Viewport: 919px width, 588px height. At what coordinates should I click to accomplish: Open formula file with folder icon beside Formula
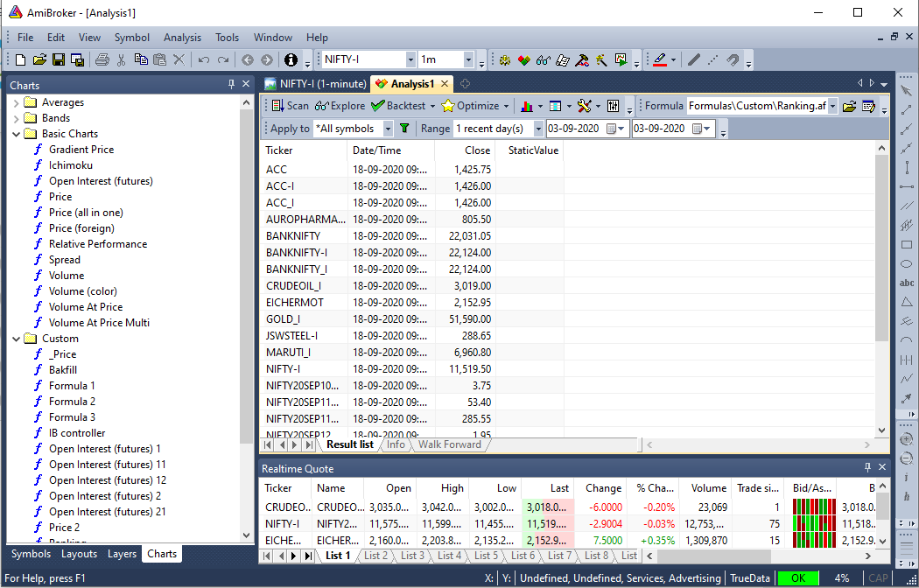tap(849, 106)
